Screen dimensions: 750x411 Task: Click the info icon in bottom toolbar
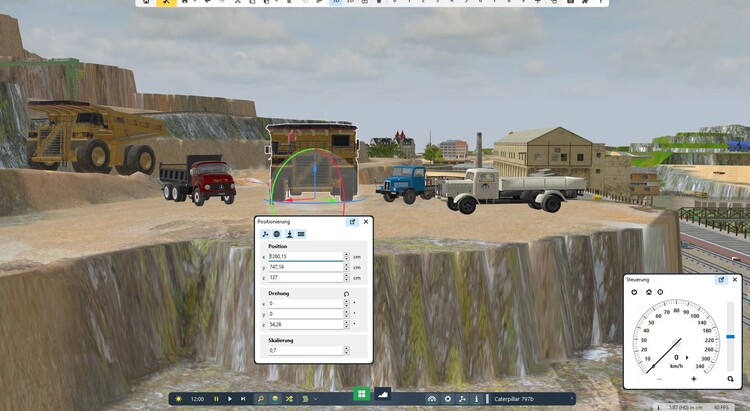point(476,399)
